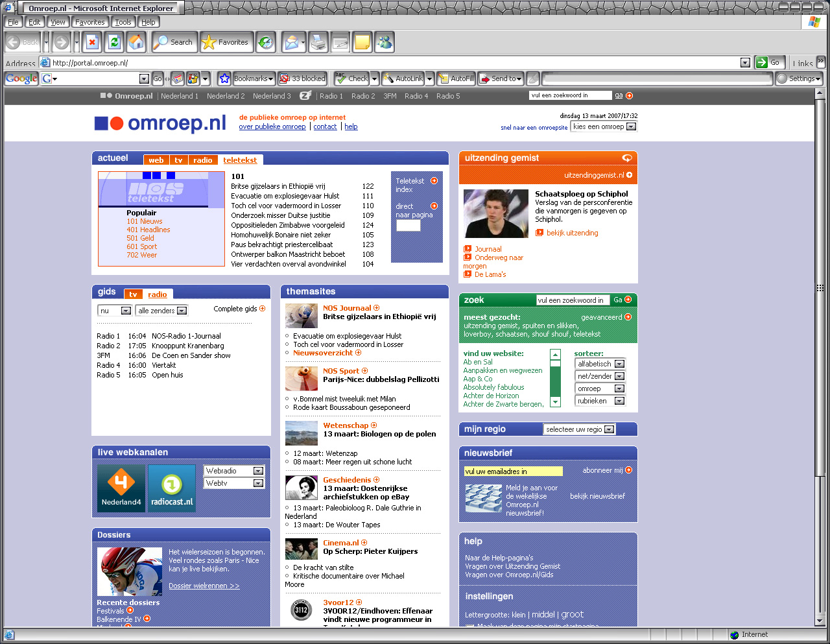
Task: Click the Print toolbar icon
Action: pos(318,42)
